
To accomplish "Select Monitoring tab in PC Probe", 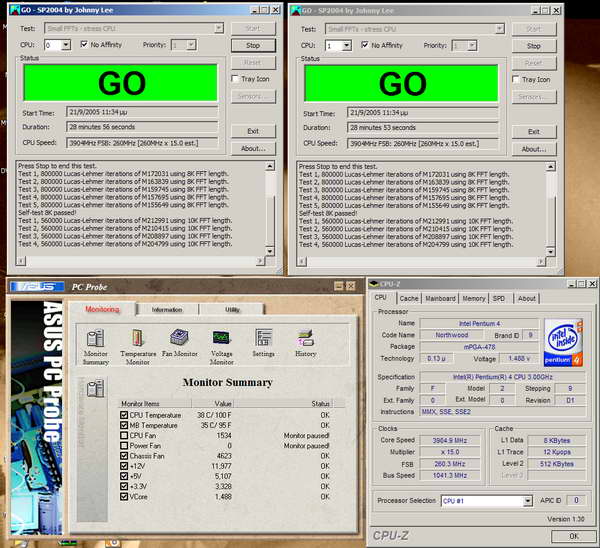I will 102,309.
